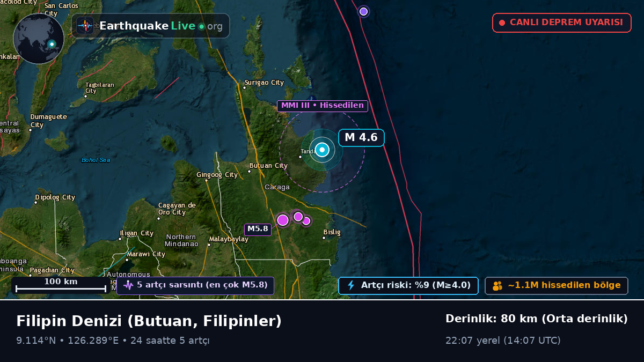The width and height of the screenshot is (644, 362).
Task: Click the Northern Mindanao region label
Action: coord(181,240)
